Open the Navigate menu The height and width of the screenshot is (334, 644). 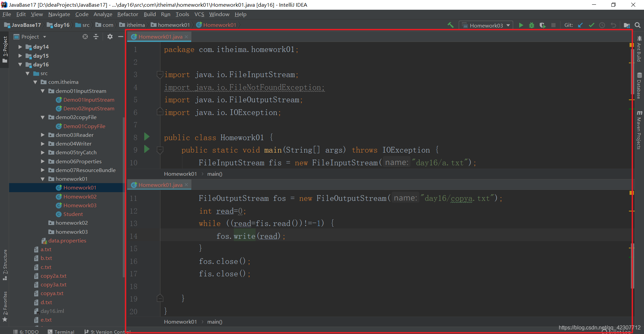59,14
